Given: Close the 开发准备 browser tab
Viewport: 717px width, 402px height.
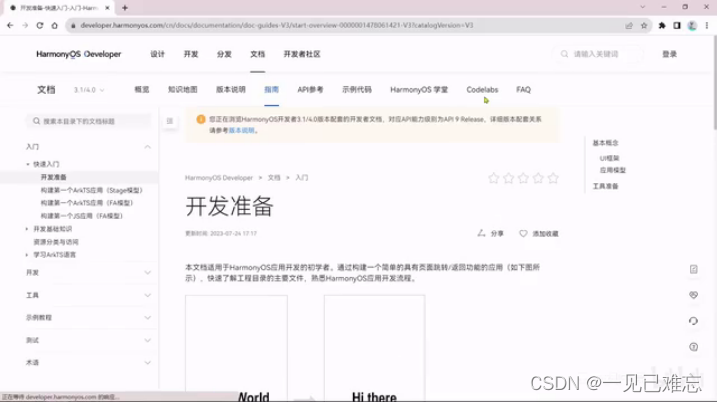Looking at the screenshot, I should point(107,8).
